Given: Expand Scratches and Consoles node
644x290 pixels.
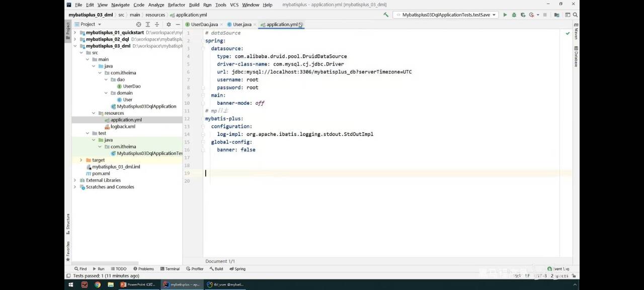Looking at the screenshot, I should click(75, 187).
